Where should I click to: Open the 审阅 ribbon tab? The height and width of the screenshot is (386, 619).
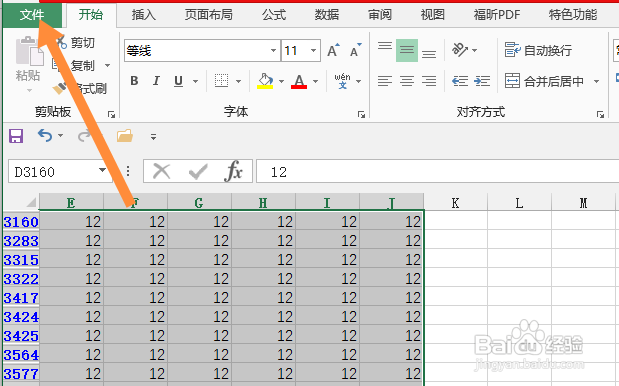(x=380, y=15)
